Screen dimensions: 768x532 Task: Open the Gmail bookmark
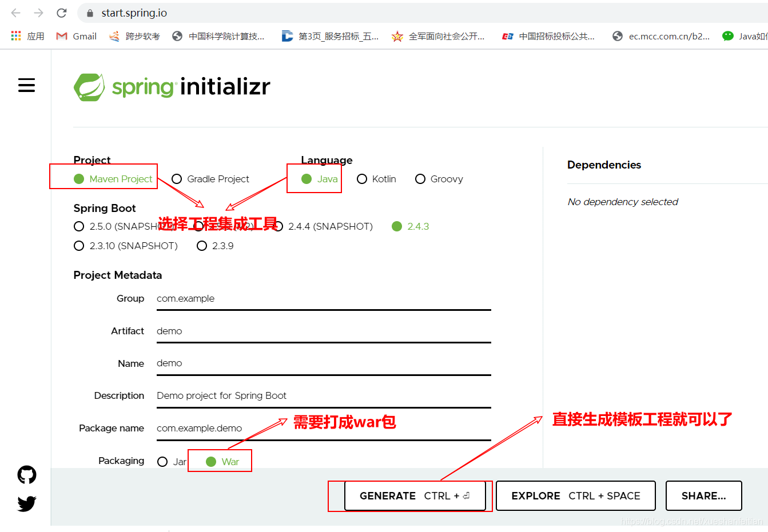[76, 36]
